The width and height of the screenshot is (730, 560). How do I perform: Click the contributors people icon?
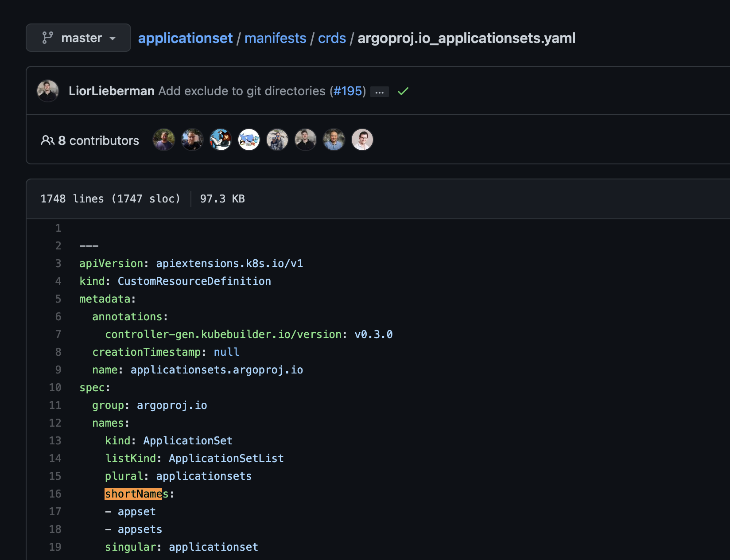pos(49,140)
